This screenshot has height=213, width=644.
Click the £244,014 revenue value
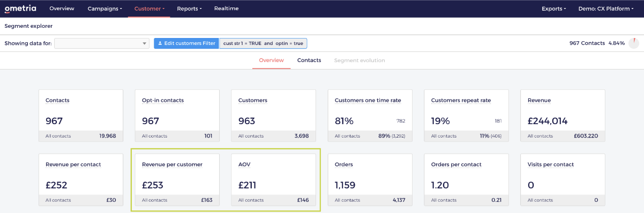tap(548, 121)
